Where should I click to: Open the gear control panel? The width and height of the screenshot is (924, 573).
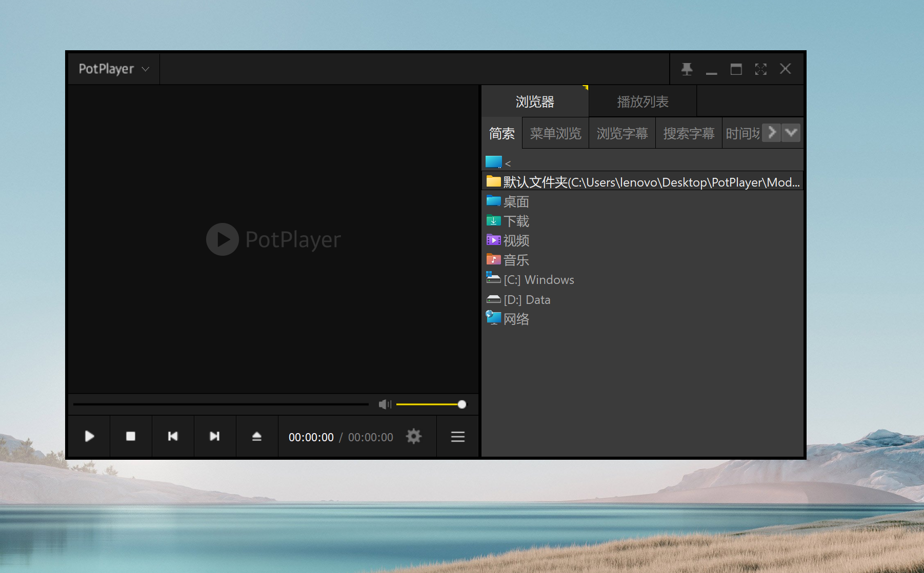point(414,436)
